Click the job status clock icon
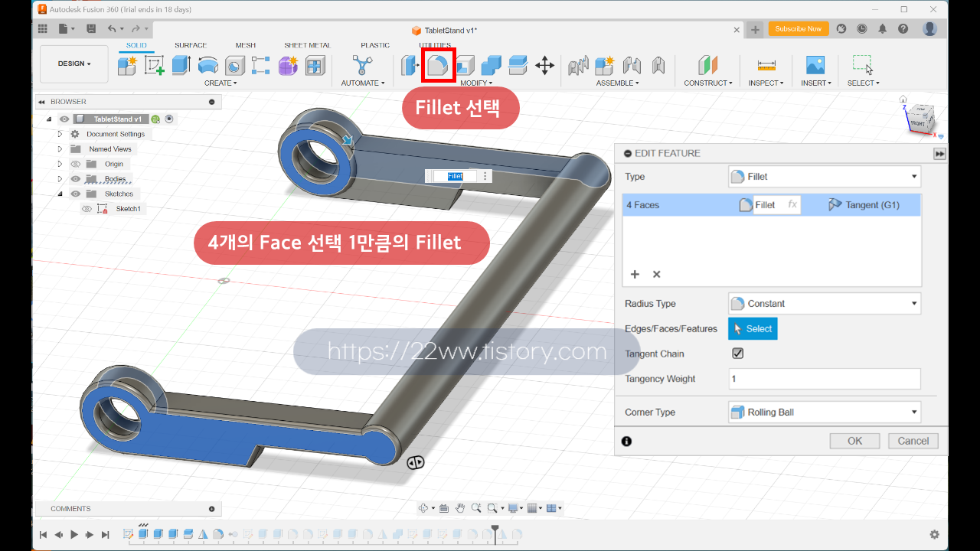Image resolution: width=980 pixels, height=551 pixels. pos(862,29)
